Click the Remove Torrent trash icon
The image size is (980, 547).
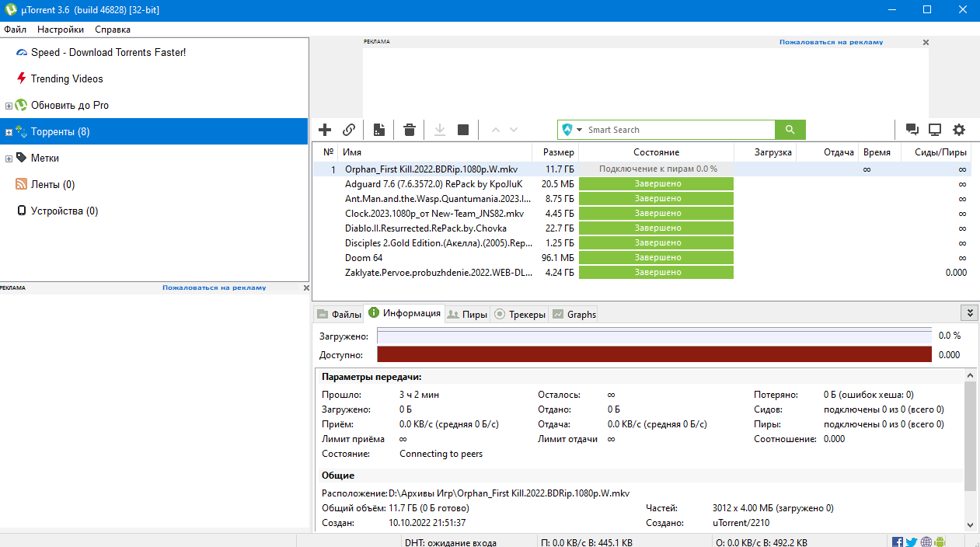410,130
